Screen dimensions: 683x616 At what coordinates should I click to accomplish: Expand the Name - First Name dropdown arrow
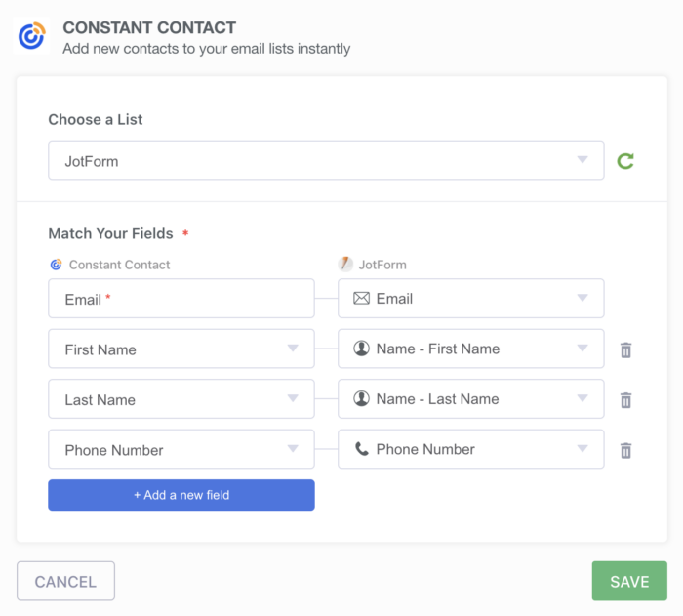coord(583,349)
